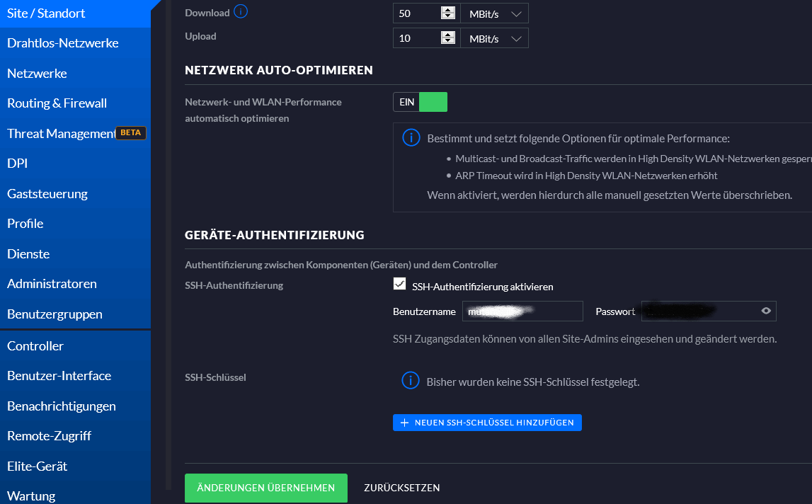Open the Gaststeuerung menu item
Screen dimensions: 812x504
pos(47,193)
